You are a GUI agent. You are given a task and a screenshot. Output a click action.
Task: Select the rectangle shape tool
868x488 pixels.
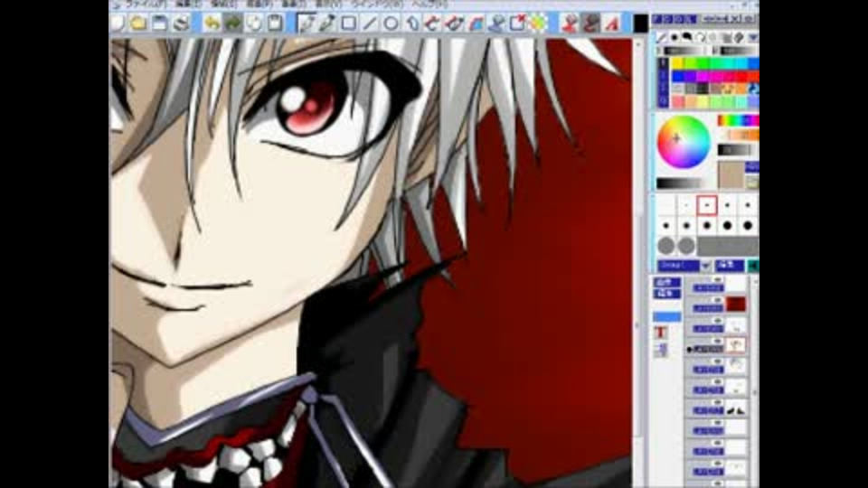[349, 23]
